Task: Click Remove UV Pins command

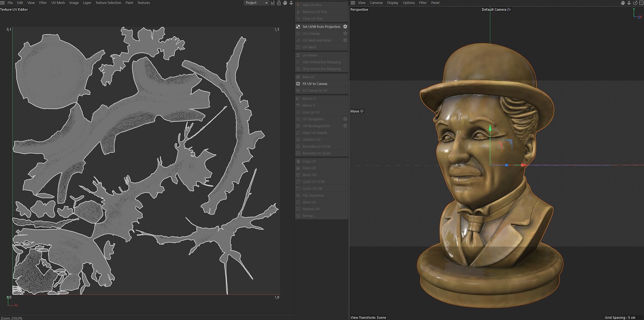Action: (x=322, y=12)
